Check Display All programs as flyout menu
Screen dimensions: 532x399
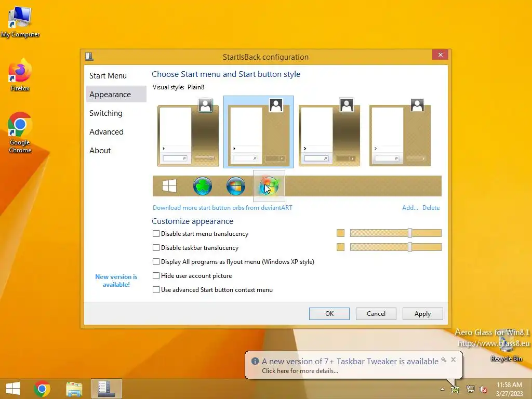point(156,262)
